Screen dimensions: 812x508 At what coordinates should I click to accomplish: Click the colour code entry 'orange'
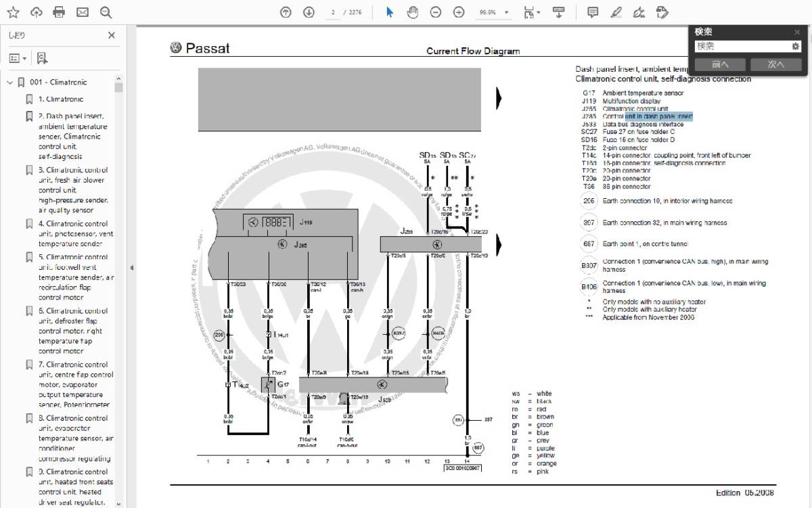547,464
